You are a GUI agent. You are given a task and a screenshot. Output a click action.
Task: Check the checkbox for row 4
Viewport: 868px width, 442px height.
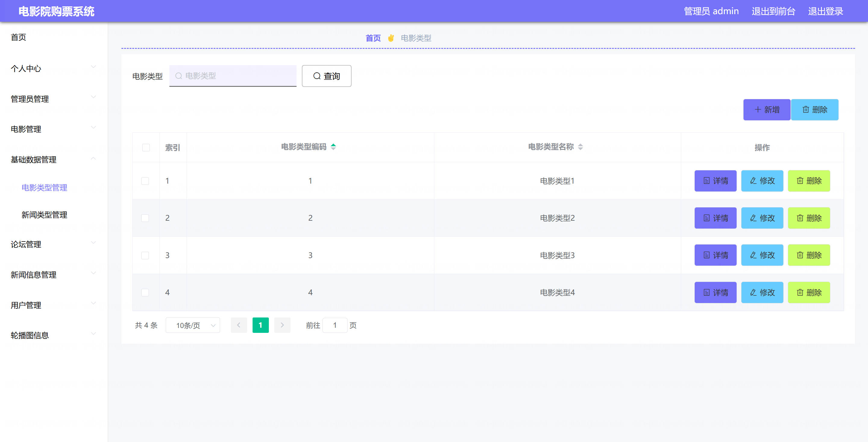click(x=145, y=292)
